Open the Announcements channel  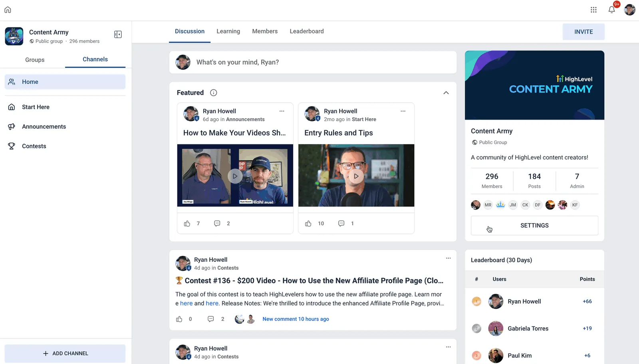coord(65,127)
